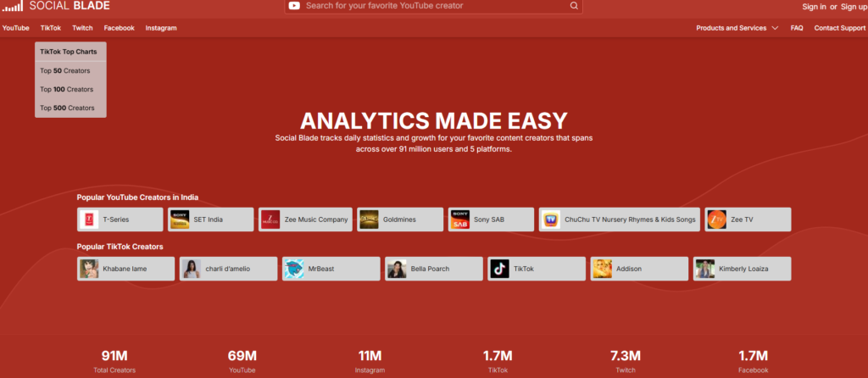The width and height of the screenshot is (868, 378).
Task: Open the MrBeast TikTok name
Action: click(321, 269)
